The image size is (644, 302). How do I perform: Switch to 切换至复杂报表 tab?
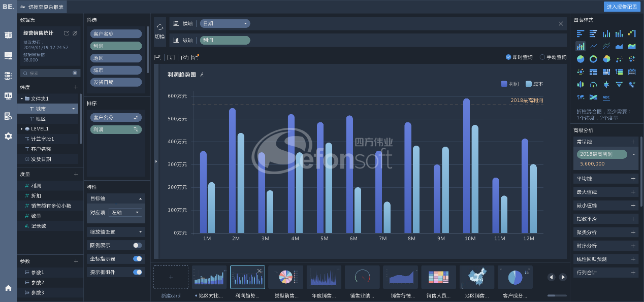[42, 7]
